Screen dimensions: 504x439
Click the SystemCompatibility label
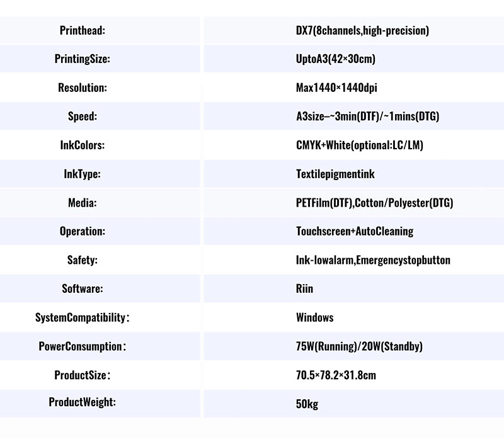(82, 317)
